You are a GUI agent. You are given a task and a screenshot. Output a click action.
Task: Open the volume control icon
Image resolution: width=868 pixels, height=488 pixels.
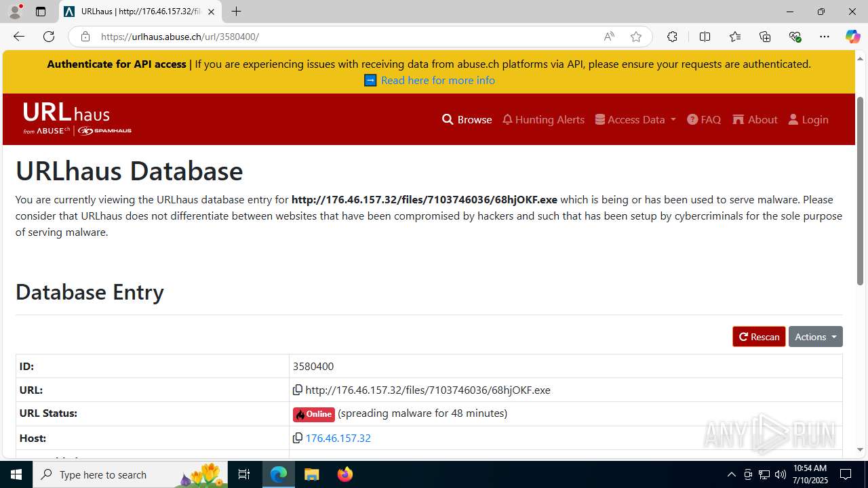point(780,474)
